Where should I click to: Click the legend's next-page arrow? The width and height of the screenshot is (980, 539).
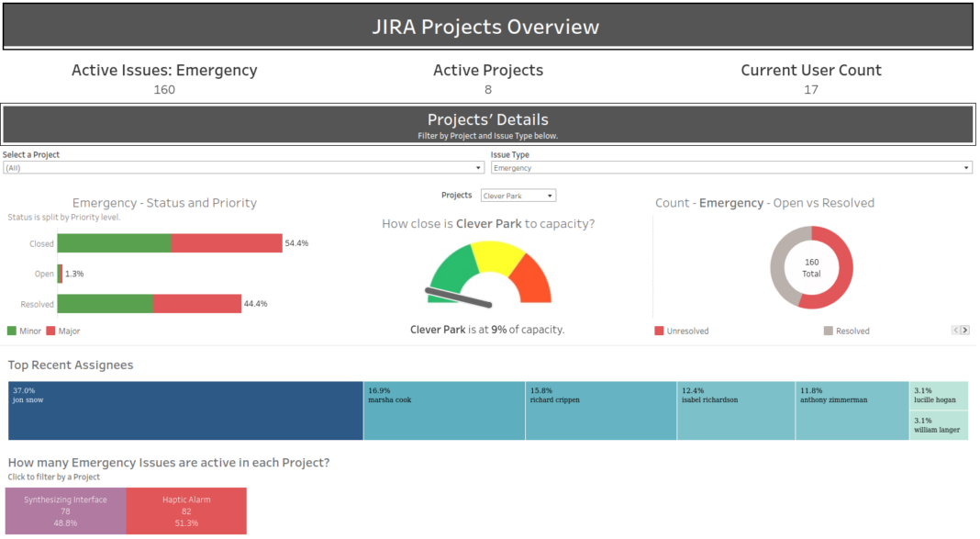pyautogui.click(x=965, y=330)
